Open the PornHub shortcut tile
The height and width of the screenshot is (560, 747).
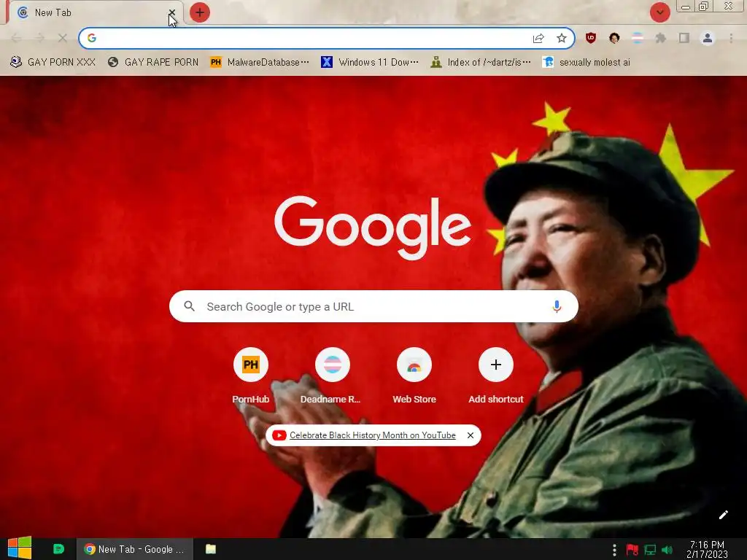[251, 376]
